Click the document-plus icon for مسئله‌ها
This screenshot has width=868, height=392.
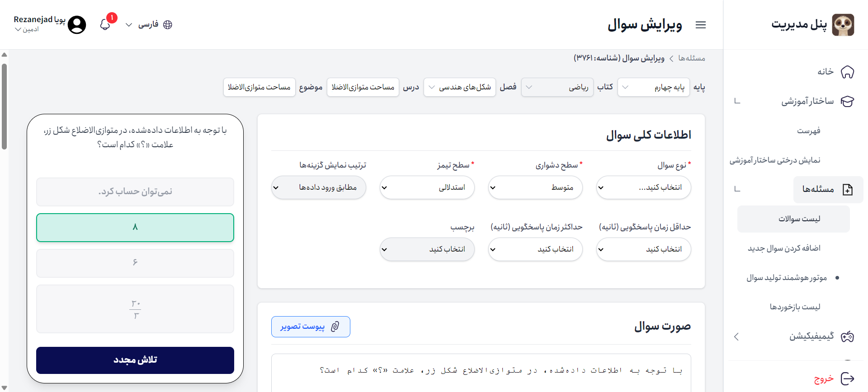coord(848,189)
